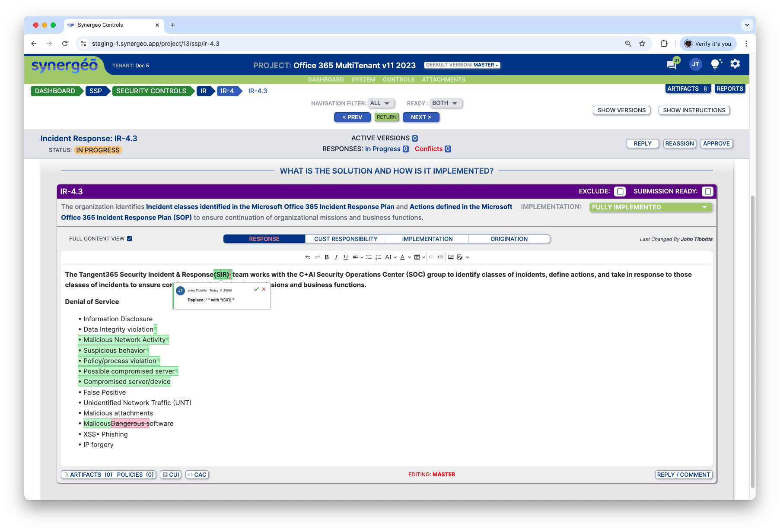Viewport: 780px width, 532px height.
Task: Click the REPLY button beside REASSIGN
Action: pyautogui.click(x=643, y=143)
